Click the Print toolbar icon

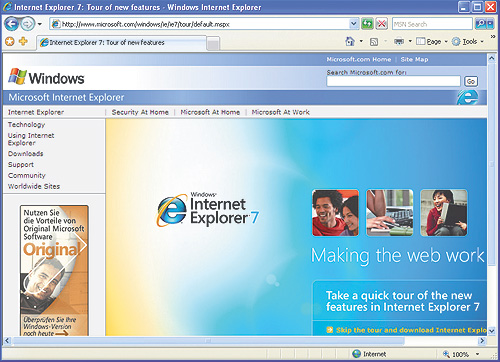[x=399, y=41]
